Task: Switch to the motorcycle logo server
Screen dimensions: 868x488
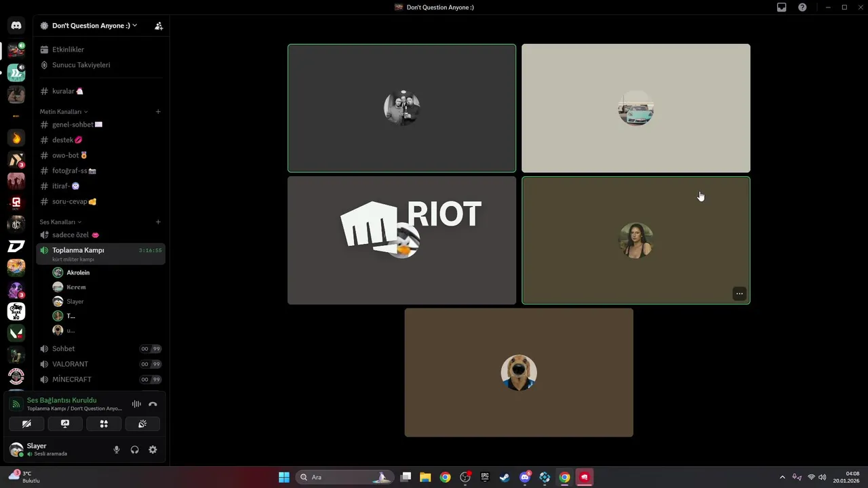Action: 16,311
